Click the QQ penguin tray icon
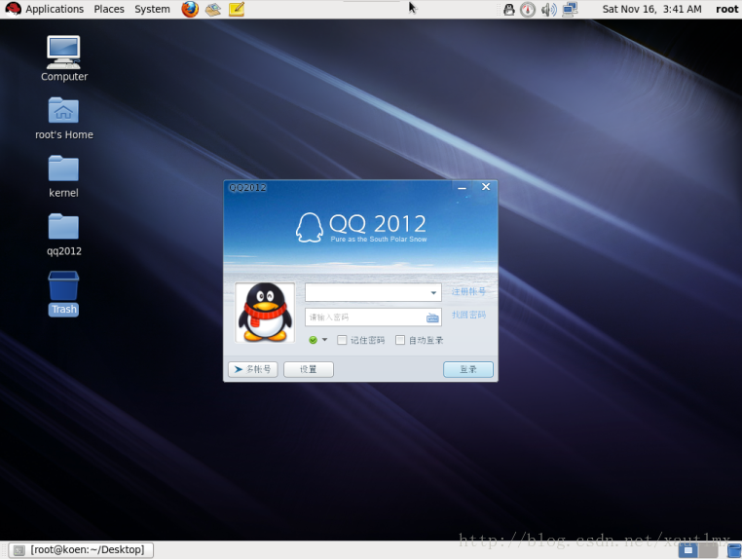 coord(508,9)
